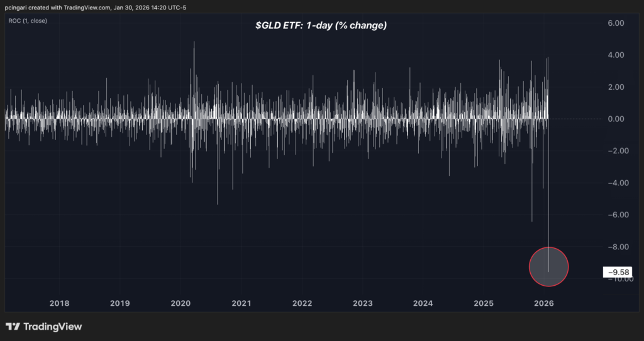This screenshot has width=644, height=341.
Task: Click the $GLD ETF chart title
Action: pyautogui.click(x=321, y=26)
